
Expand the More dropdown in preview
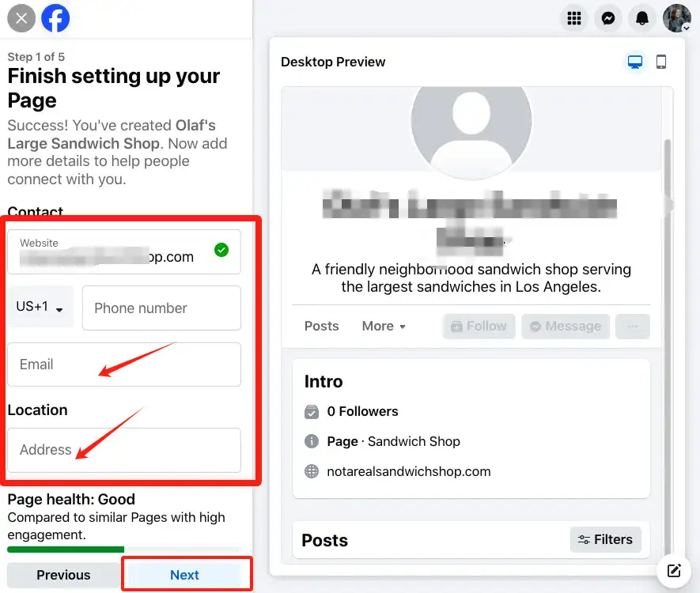point(384,327)
